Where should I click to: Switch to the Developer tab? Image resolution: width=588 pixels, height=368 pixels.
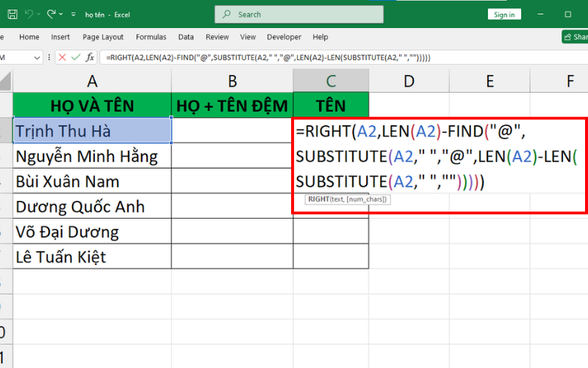[284, 37]
